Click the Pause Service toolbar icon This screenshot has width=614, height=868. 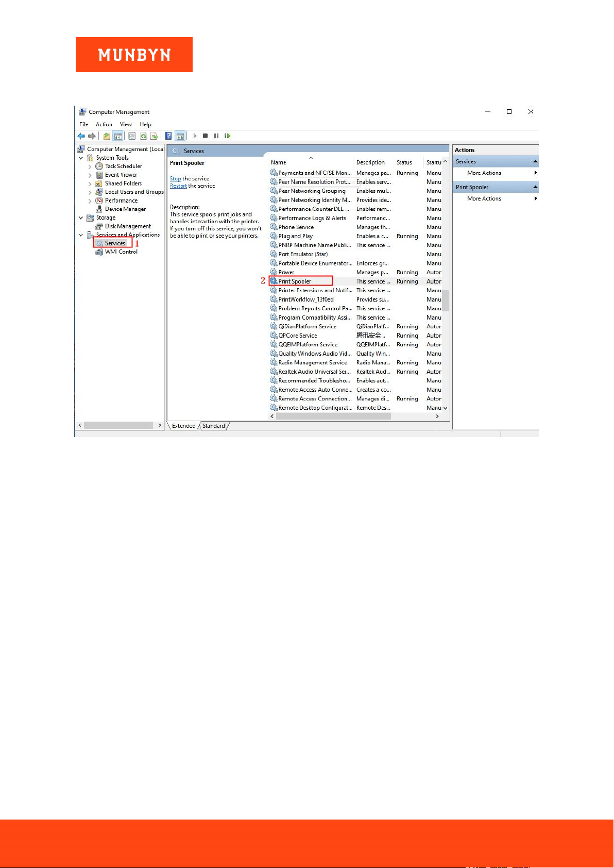coord(216,136)
